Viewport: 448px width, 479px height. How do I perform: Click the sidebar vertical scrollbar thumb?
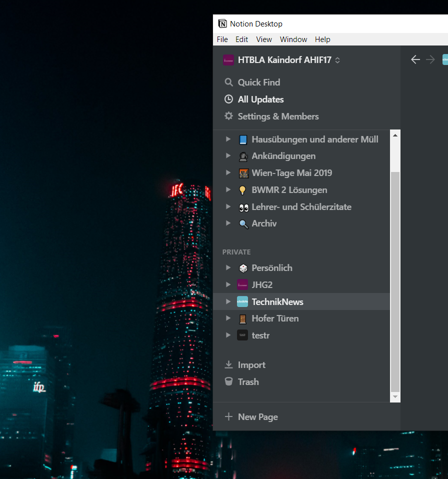point(395,281)
